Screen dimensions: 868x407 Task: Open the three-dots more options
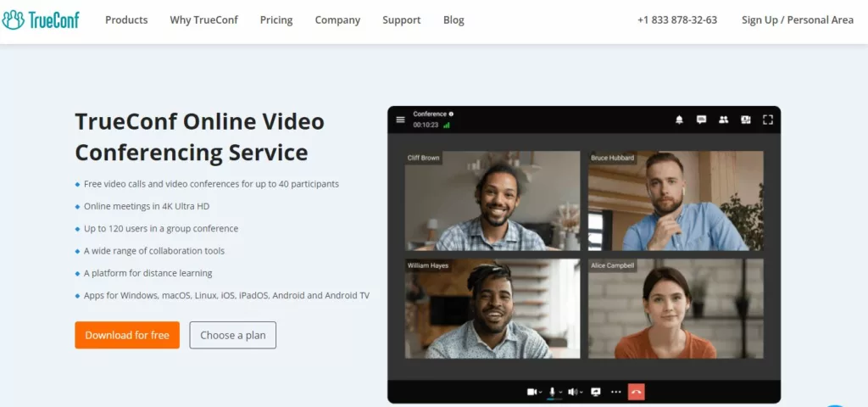[615, 392]
